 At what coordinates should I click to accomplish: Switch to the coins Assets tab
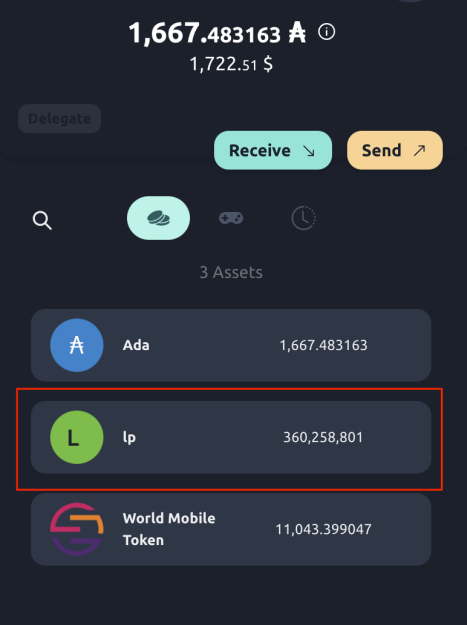158,218
